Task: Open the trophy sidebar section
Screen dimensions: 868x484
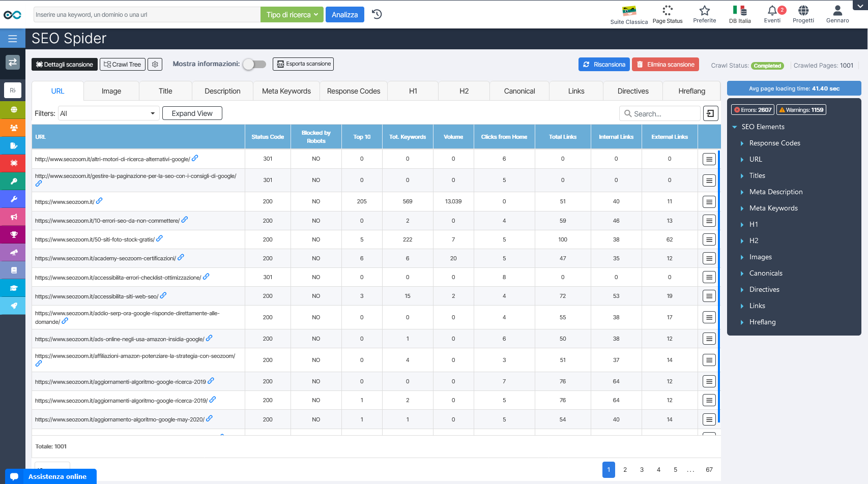Action: [13, 234]
